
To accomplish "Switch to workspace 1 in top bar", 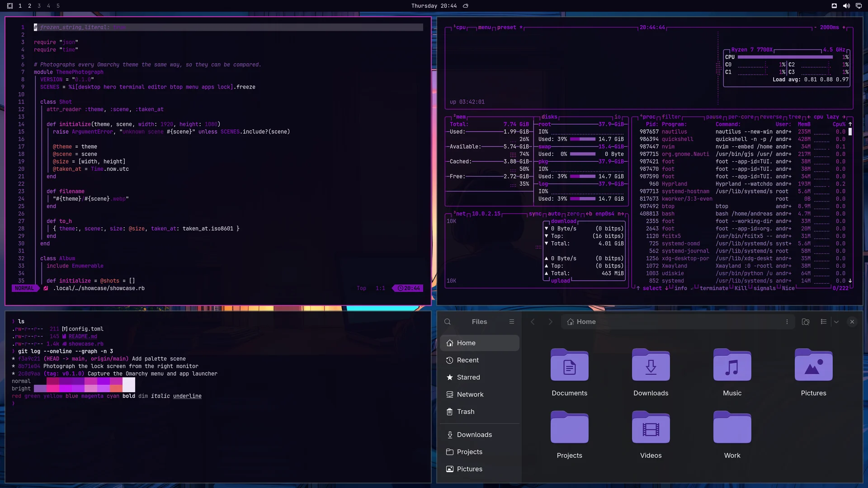I will pos(20,6).
